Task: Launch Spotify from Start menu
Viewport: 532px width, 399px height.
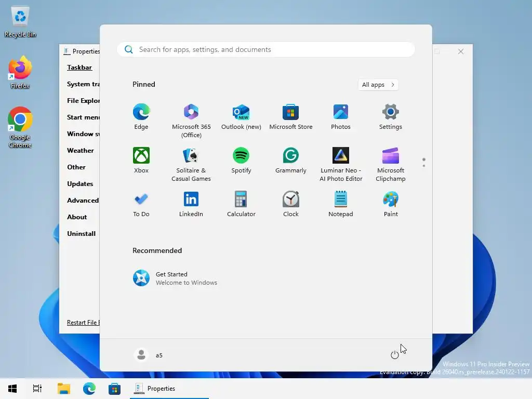Action: [x=241, y=161]
